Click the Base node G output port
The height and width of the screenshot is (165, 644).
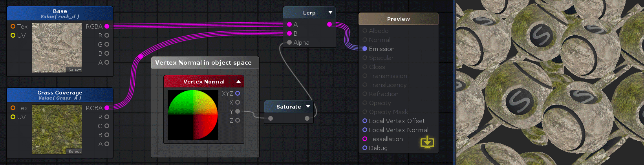coord(107,44)
